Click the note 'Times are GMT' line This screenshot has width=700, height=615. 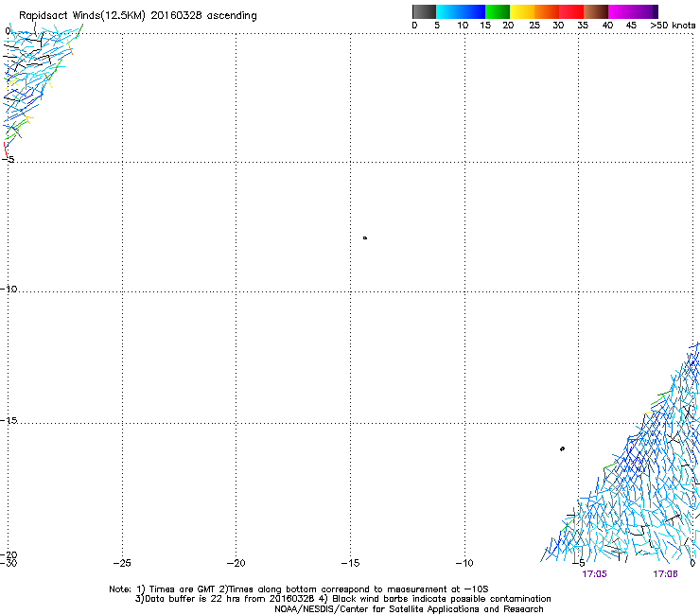coord(299,589)
